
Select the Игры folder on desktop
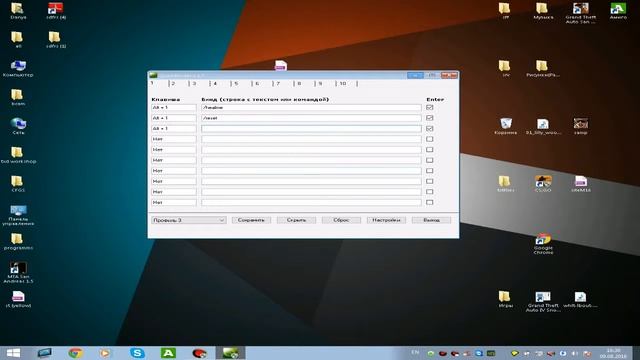[505, 299]
